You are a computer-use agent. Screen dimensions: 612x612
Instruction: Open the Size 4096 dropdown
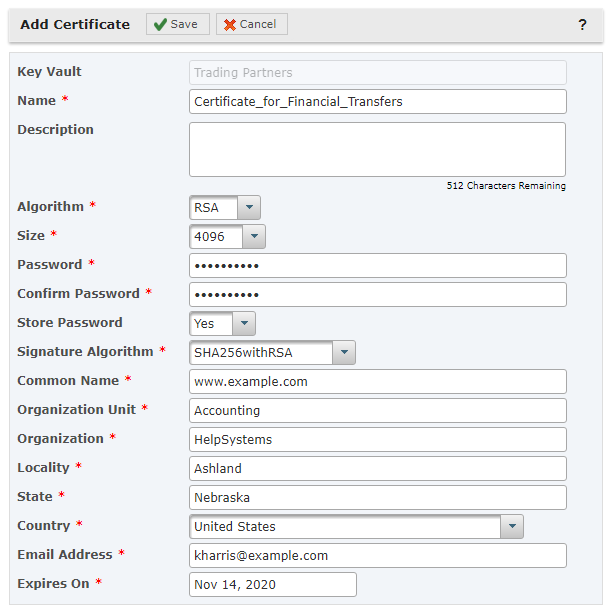pyautogui.click(x=227, y=237)
